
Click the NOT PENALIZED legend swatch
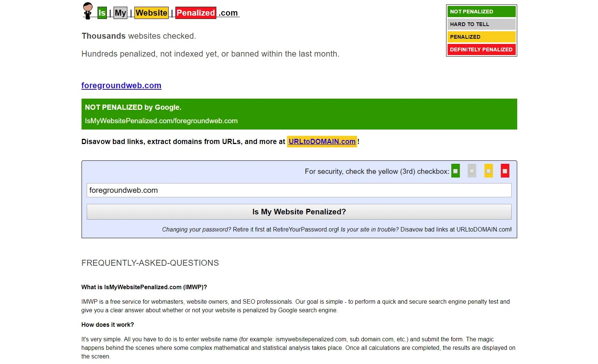481,12
